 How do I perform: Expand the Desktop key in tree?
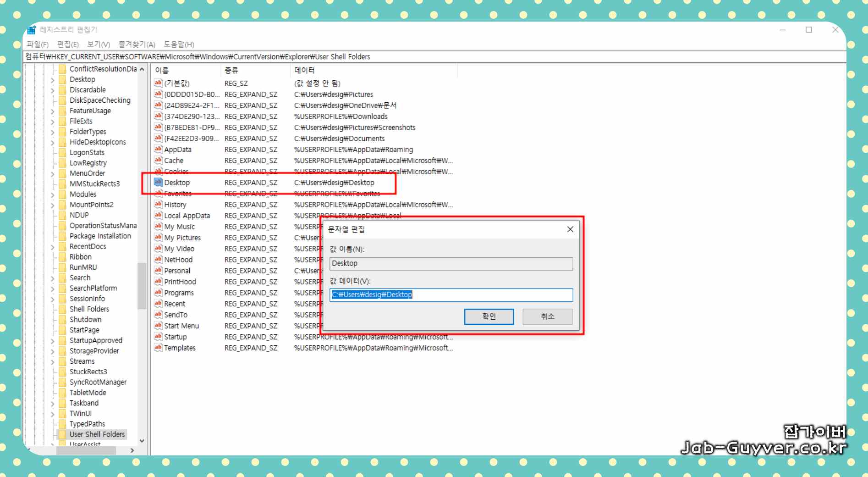point(52,80)
